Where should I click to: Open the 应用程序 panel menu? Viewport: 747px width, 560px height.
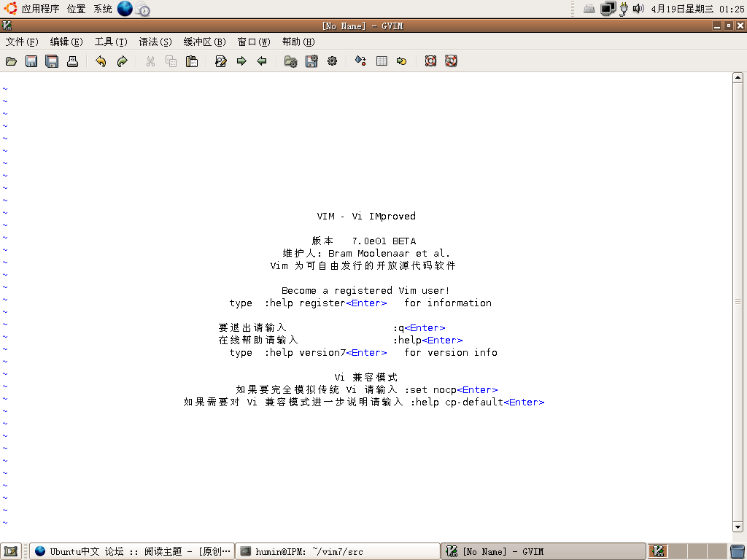click(x=32, y=9)
